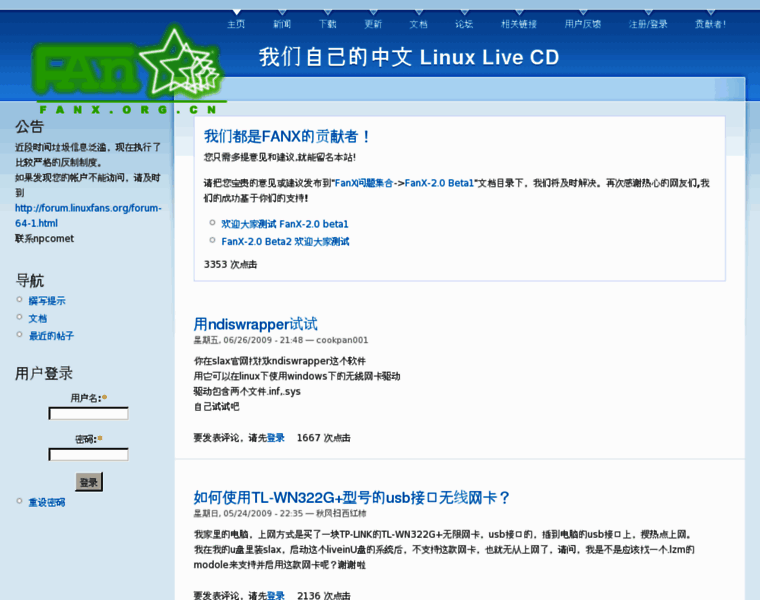Go to 用户反馈 user feedback page
The height and width of the screenshot is (600, 760).
pyautogui.click(x=583, y=24)
